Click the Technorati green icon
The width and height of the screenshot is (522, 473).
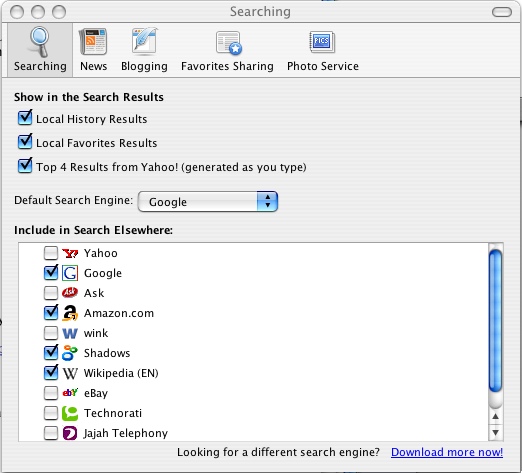70,413
